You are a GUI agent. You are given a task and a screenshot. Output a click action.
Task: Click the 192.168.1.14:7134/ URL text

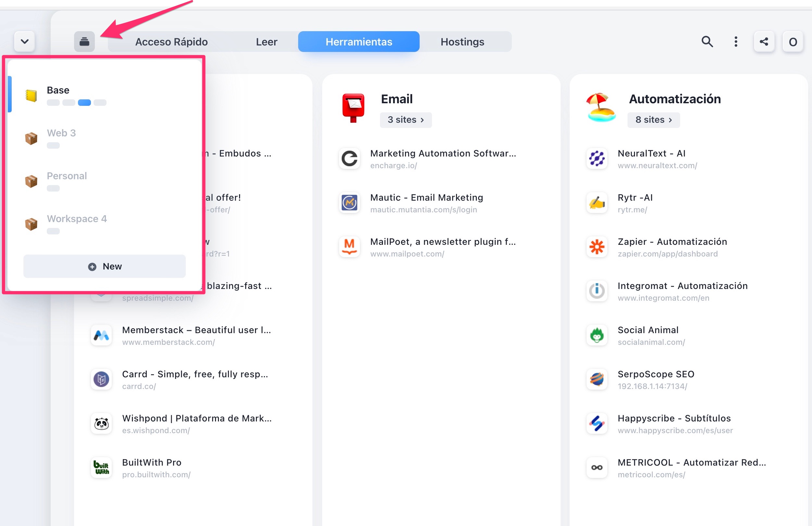[652, 386]
